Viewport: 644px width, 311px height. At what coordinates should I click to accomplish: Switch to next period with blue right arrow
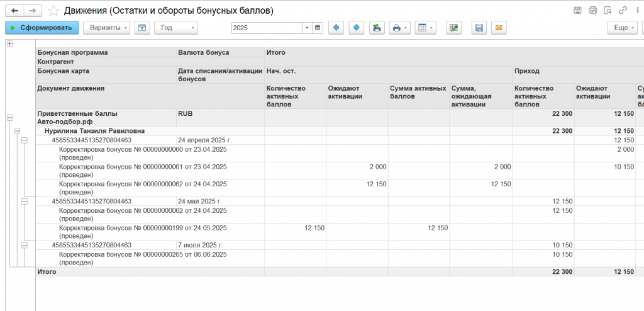point(356,28)
